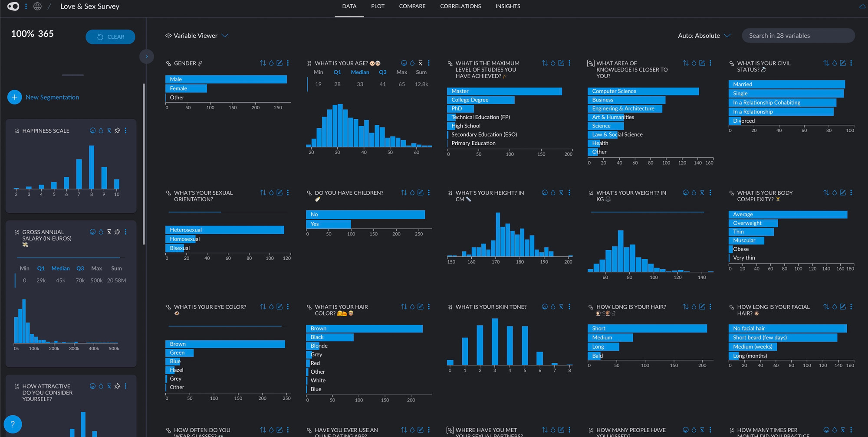Image resolution: width=868 pixels, height=437 pixels.
Task: Sort the sexual orientation chart
Action: coord(263,193)
